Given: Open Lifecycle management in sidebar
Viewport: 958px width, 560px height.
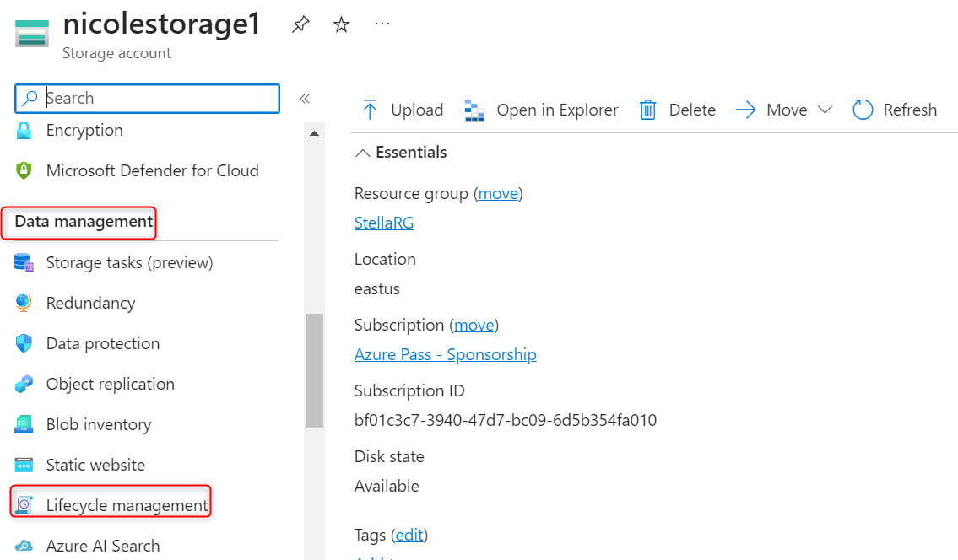Looking at the screenshot, I should (127, 505).
